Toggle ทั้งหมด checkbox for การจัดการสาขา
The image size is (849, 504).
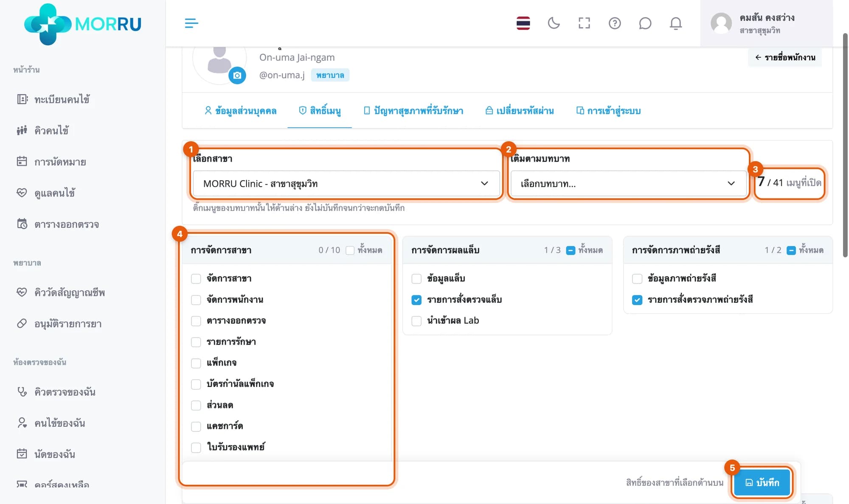tap(350, 250)
